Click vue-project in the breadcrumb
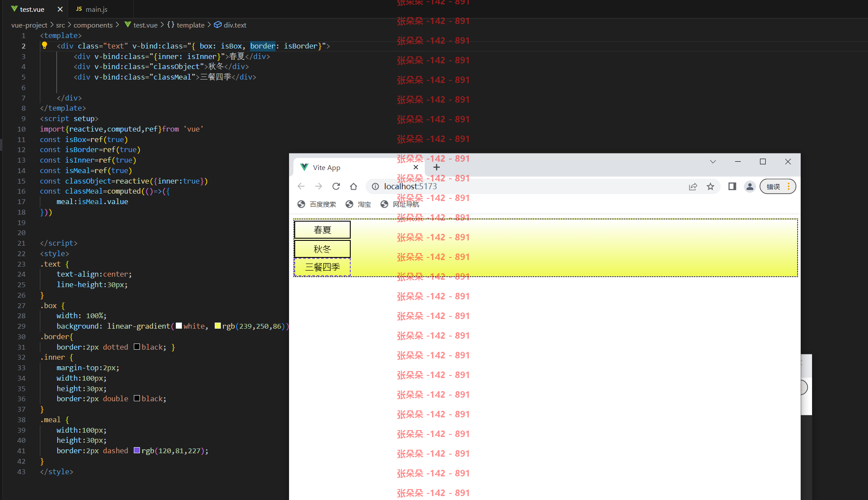868x500 pixels. tap(29, 25)
